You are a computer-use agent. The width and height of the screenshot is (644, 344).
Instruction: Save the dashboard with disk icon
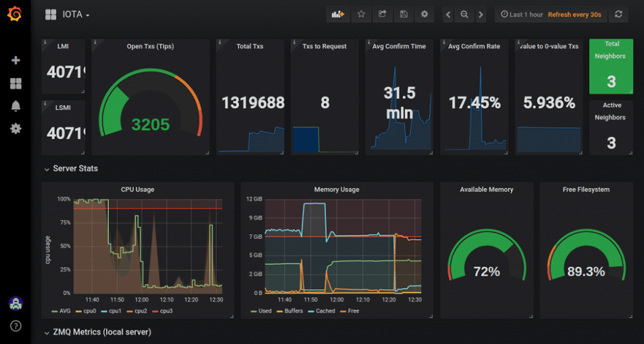click(403, 14)
